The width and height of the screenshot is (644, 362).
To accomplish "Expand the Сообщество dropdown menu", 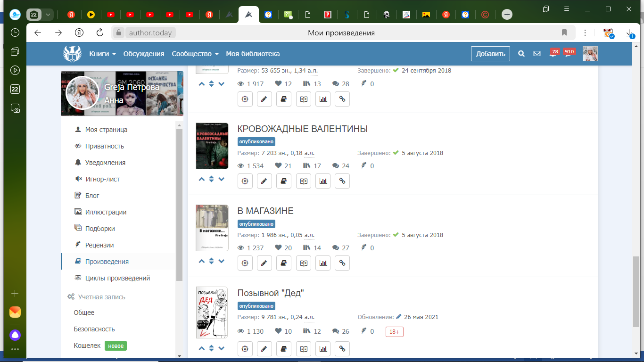I will pos(195,54).
